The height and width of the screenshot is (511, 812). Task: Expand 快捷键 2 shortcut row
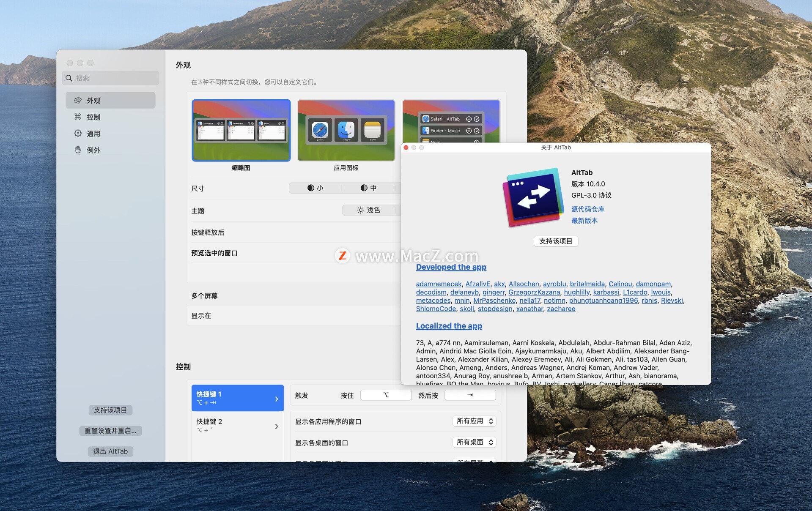pyautogui.click(x=237, y=426)
